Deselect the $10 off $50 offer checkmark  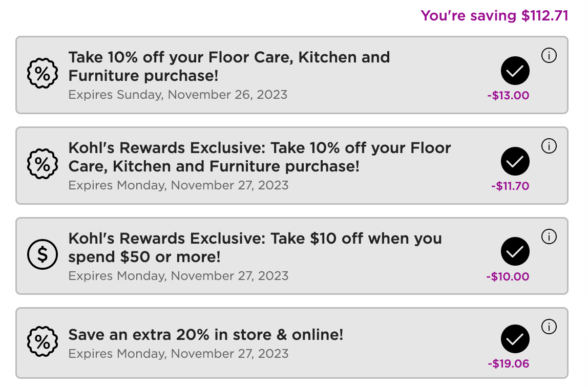[515, 251]
